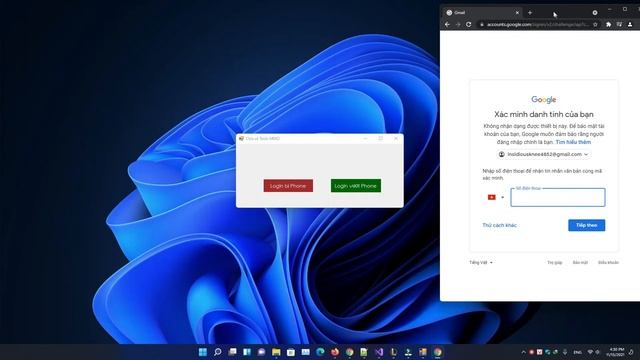Reload the Google accounts page
640x360 pixels.
(469, 24)
